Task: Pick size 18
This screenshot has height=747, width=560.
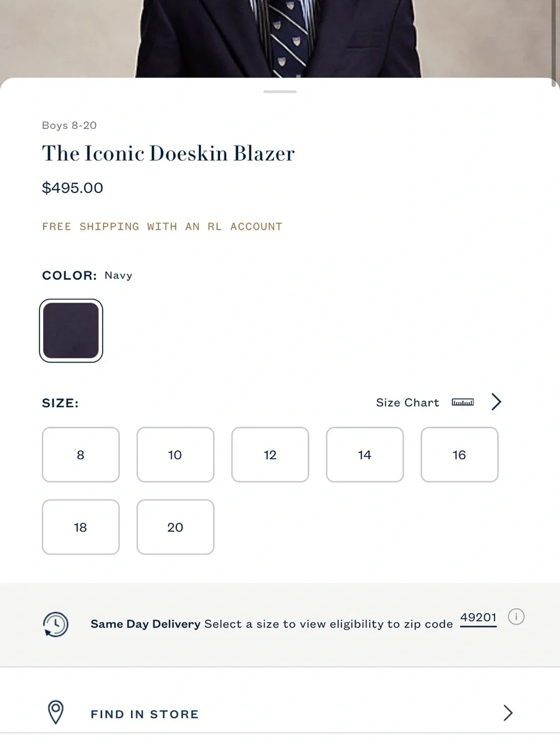Action: 81,527
